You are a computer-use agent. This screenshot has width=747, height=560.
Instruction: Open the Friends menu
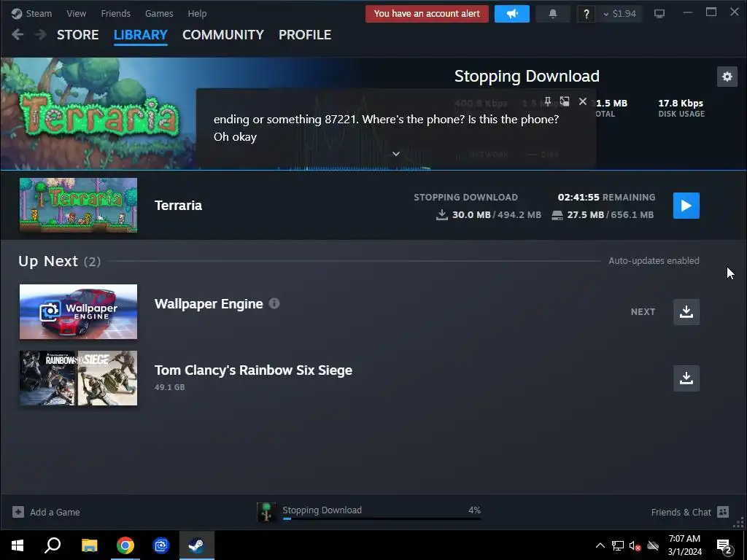point(116,13)
